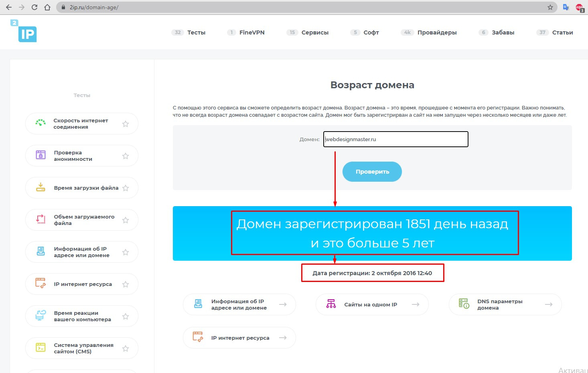Click the sidebar IP internet resource icon

coord(41,284)
